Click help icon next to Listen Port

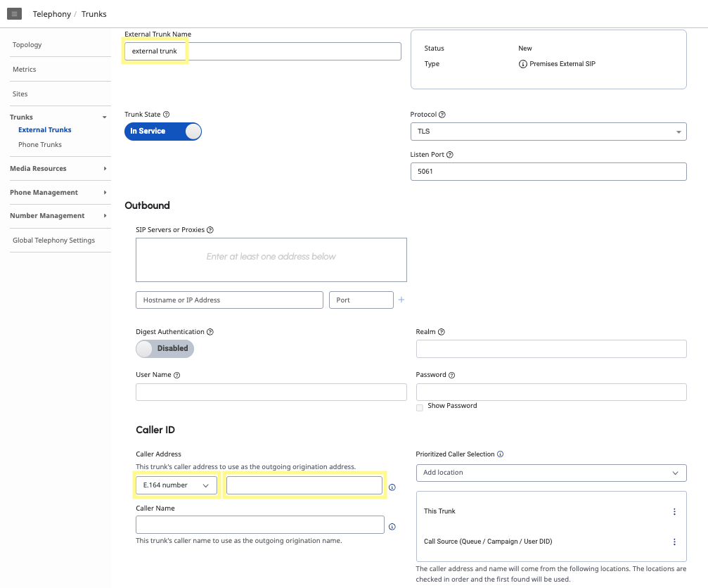[450, 155]
